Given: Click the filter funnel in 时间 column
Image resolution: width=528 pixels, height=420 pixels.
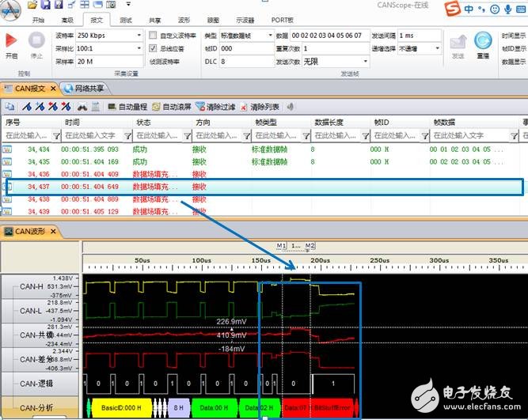Looking at the screenshot, I should point(127,135).
